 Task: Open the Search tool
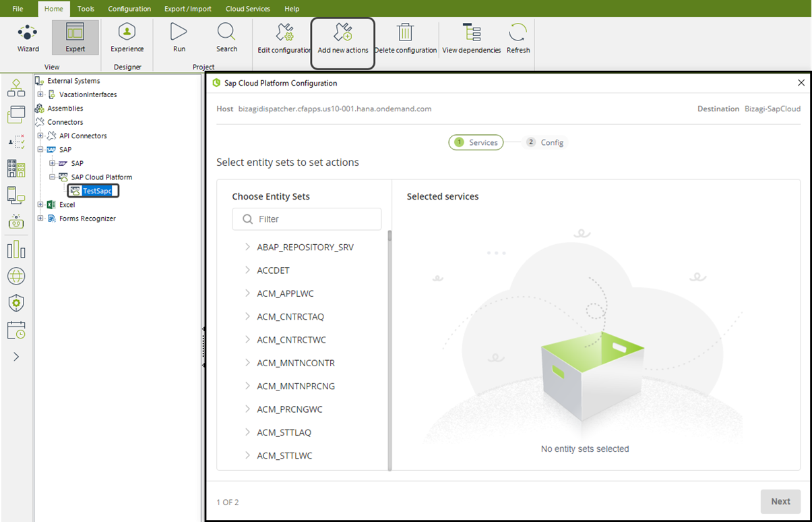226,38
